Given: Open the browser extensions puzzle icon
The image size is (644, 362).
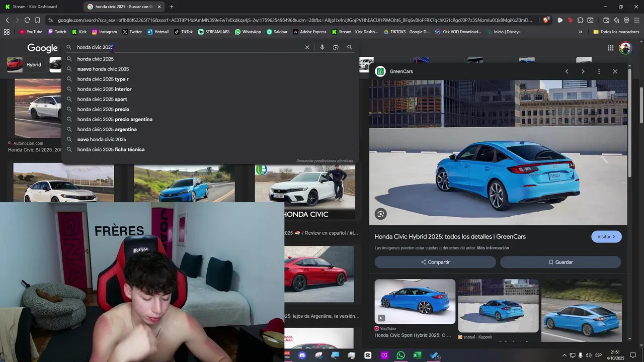Looking at the screenshot, I should 580,20.
